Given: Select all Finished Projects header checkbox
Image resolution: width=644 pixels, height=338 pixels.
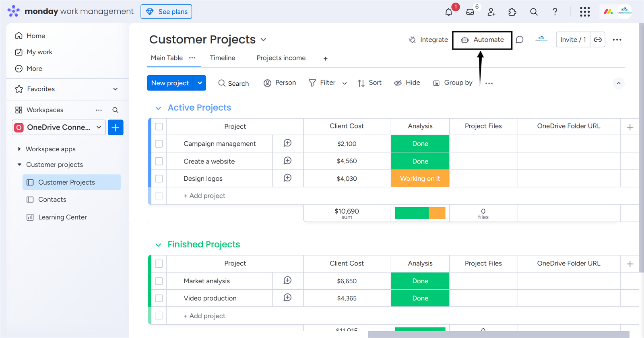Looking at the screenshot, I should pyautogui.click(x=159, y=264).
